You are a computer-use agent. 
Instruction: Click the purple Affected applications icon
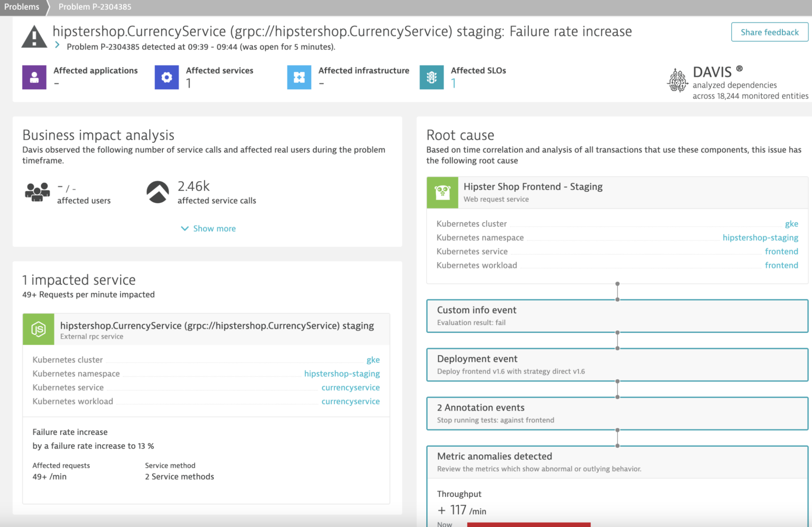(x=34, y=77)
